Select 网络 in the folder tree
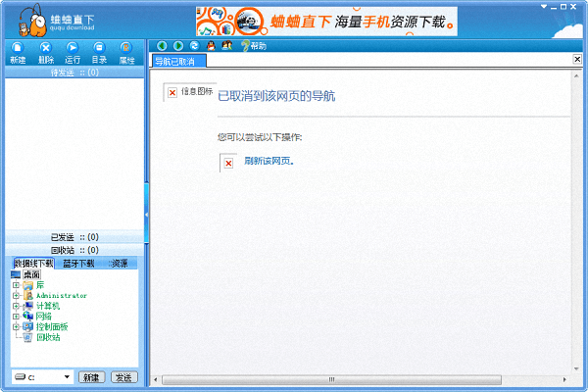Viewport: 588px width, 392px height. click(x=44, y=317)
